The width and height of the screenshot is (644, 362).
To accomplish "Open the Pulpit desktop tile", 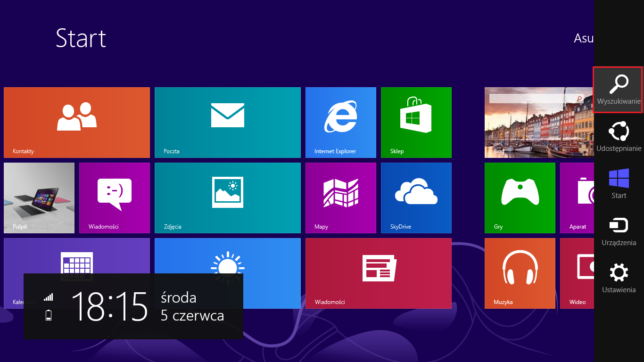I will pyautogui.click(x=39, y=198).
